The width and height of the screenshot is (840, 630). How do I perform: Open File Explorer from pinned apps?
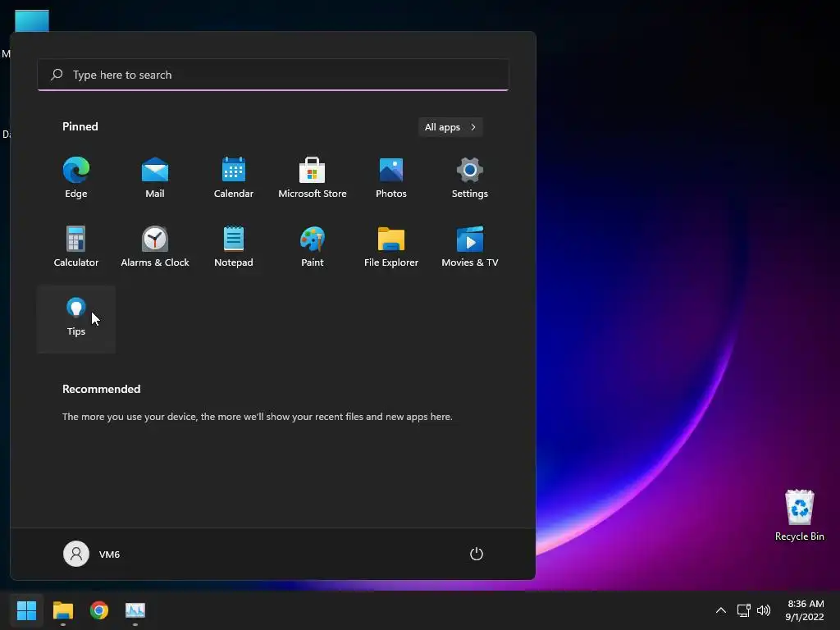391,247
